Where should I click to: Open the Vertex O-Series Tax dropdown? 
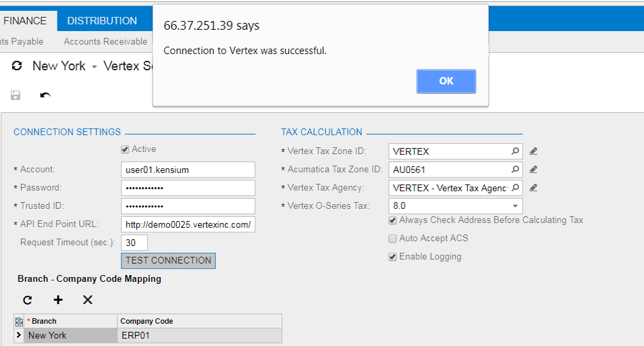point(515,206)
